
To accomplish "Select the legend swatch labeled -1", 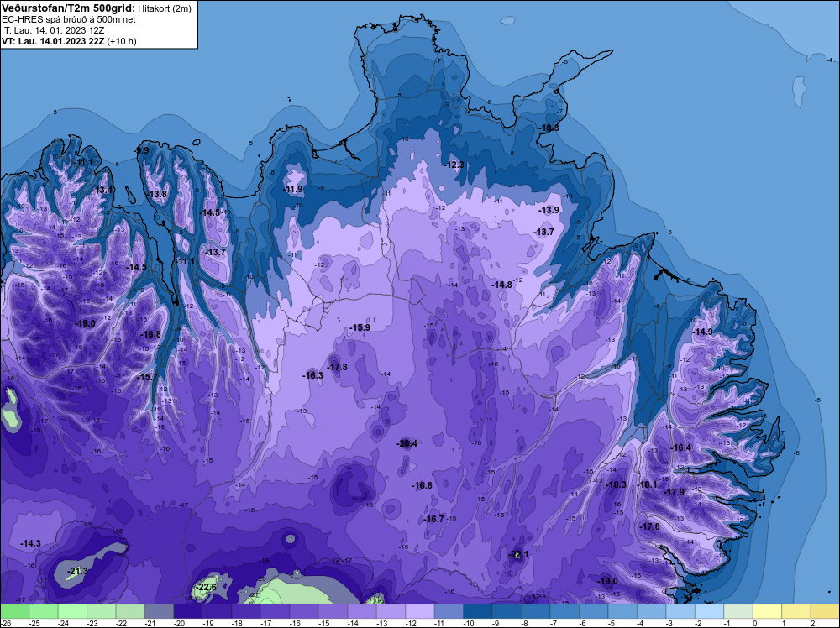I will tap(738, 611).
